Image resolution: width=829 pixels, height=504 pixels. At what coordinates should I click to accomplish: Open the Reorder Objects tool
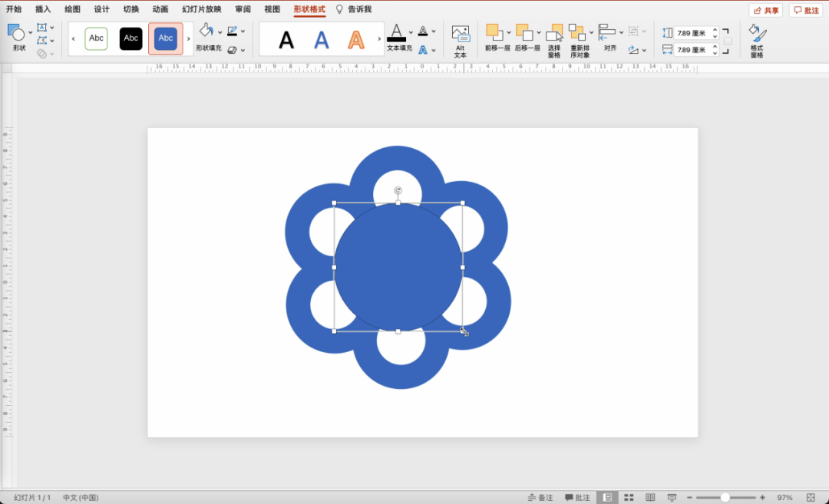click(x=577, y=40)
